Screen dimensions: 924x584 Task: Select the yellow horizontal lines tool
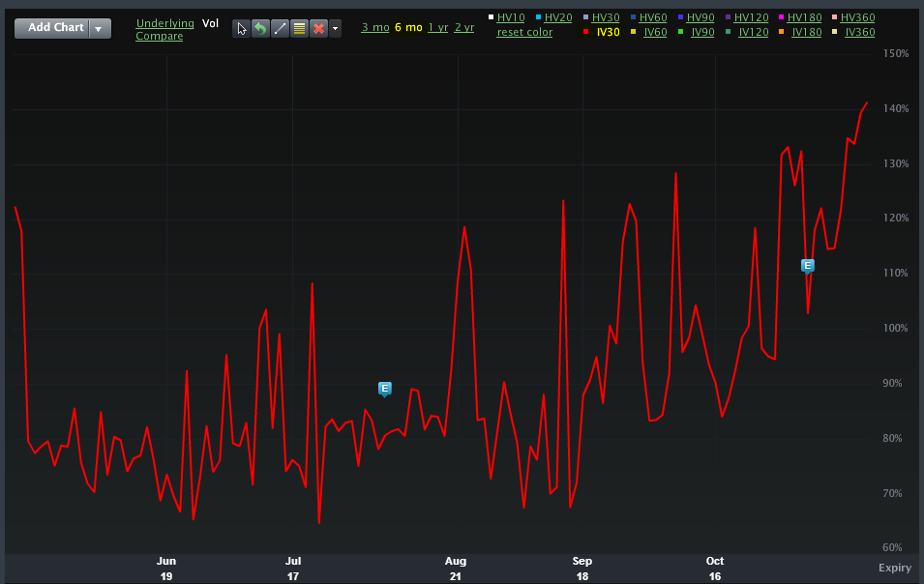pos(299,28)
